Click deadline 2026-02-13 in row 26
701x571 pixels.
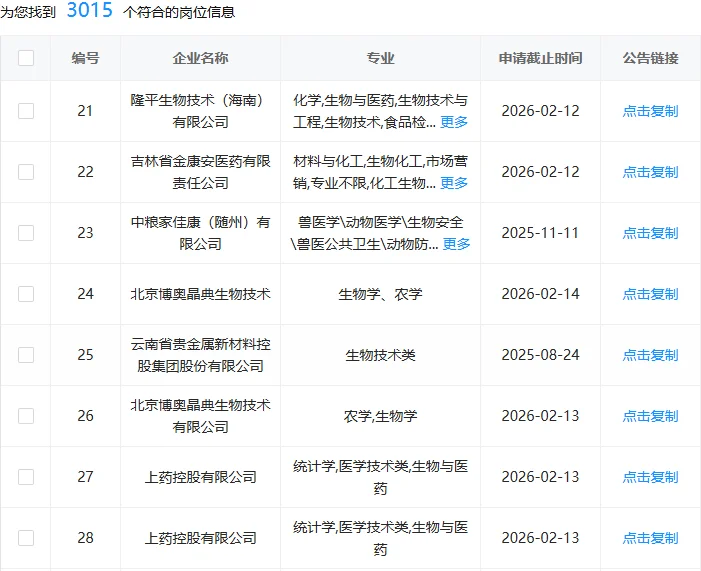pyautogui.click(x=541, y=416)
